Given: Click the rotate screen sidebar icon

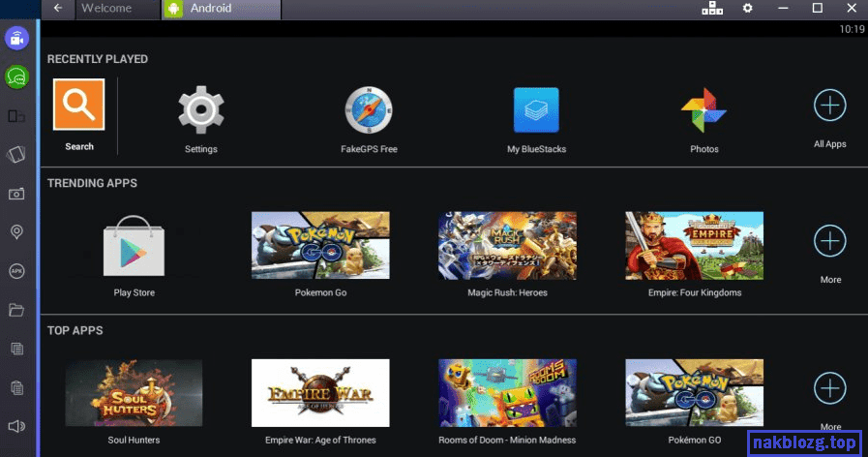Looking at the screenshot, I should 16,155.
